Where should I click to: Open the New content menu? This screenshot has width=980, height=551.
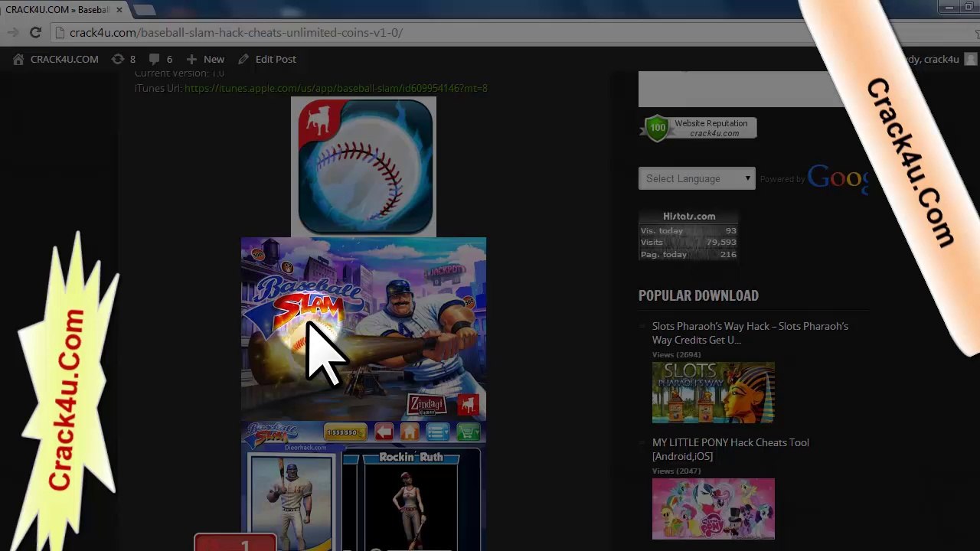[205, 59]
